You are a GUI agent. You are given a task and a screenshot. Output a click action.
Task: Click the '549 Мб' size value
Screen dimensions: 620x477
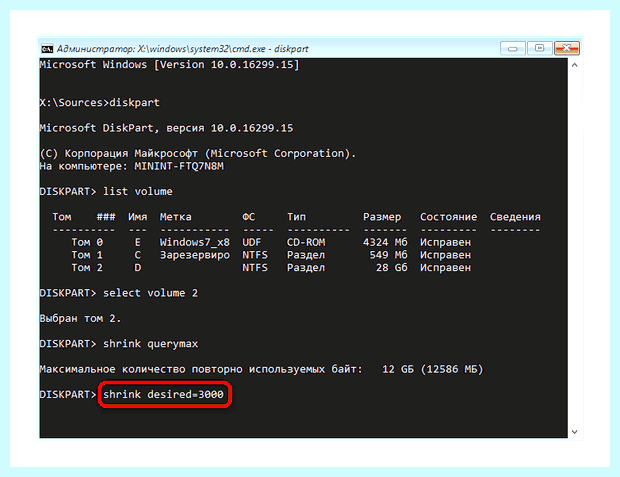click(388, 255)
